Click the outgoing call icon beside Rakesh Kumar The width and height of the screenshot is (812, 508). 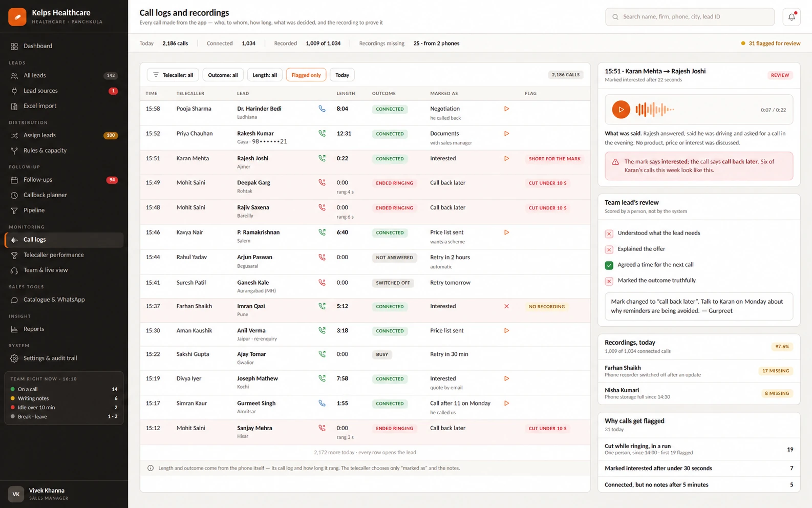[322, 133]
